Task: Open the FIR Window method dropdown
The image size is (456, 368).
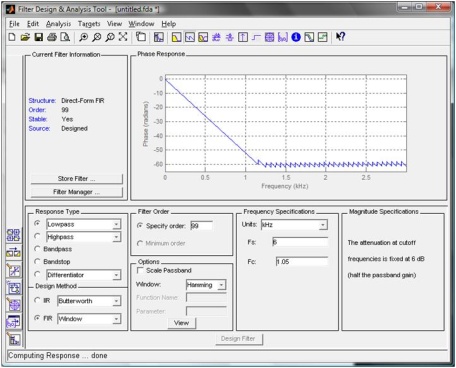Action: coord(116,319)
